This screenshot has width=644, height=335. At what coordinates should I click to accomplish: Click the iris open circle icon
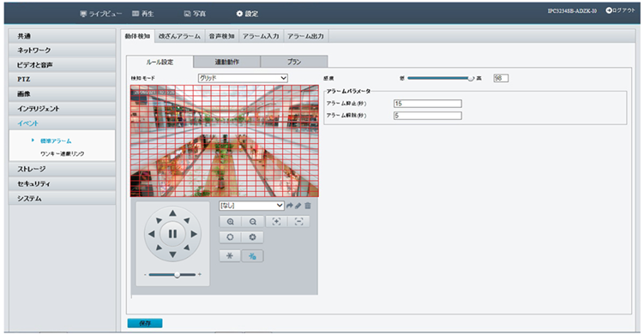click(230, 237)
